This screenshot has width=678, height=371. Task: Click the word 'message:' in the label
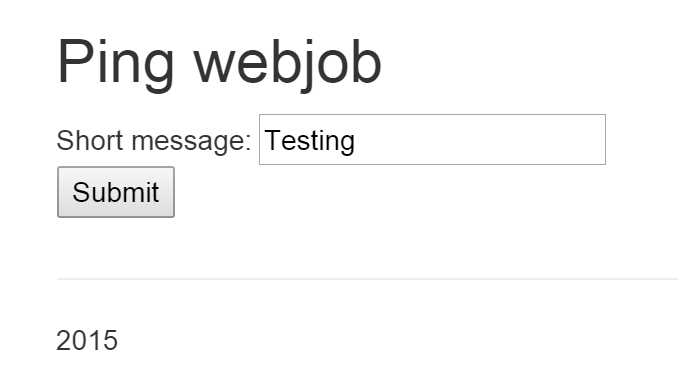[192, 143]
